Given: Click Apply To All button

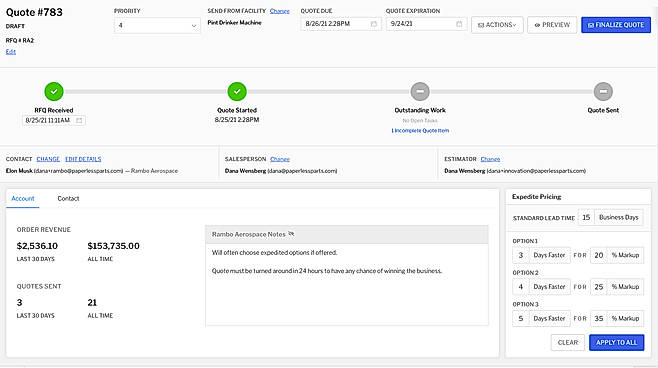Looking at the screenshot, I should point(616,342).
